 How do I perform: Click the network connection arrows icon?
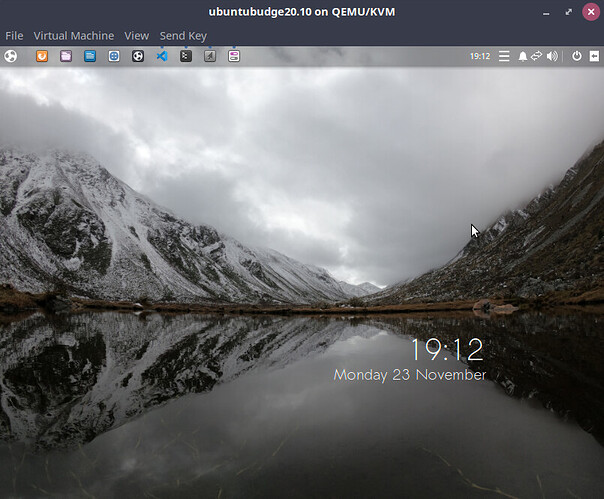[537, 56]
